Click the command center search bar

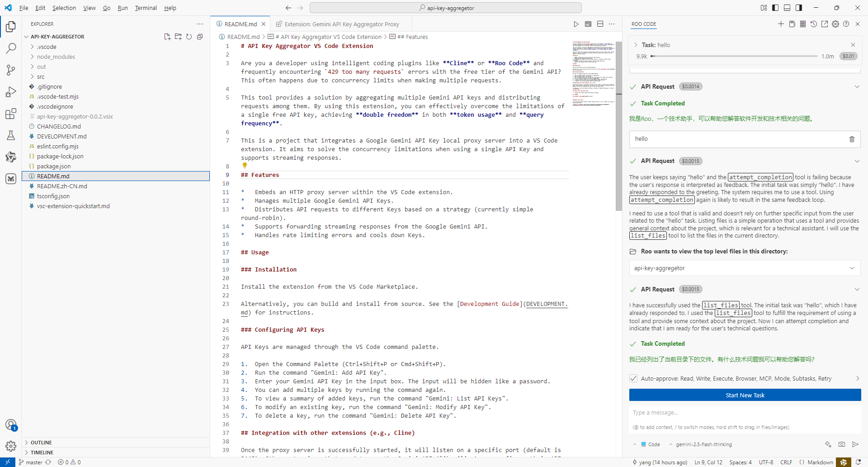(x=446, y=8)
